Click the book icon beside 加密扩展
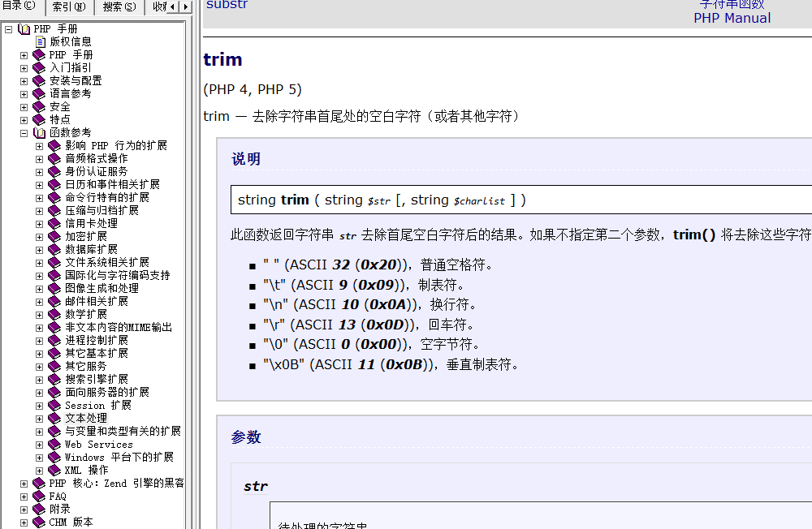This screenshot has width=812, height=529. point(54,237)
